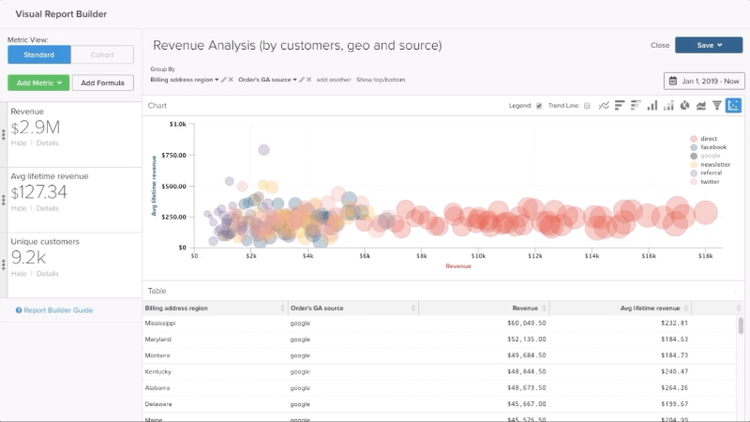Viewport: 750px width, 422px height.
Task: Enable the Trend Line checkbox
Action: pos(587,105)
